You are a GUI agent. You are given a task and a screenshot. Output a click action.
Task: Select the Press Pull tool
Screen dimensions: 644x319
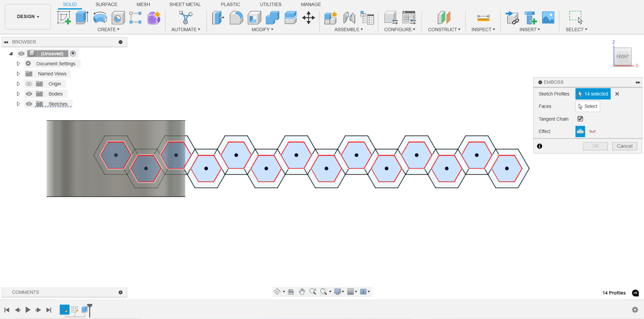pyautogui.click(x=218, y=17)
